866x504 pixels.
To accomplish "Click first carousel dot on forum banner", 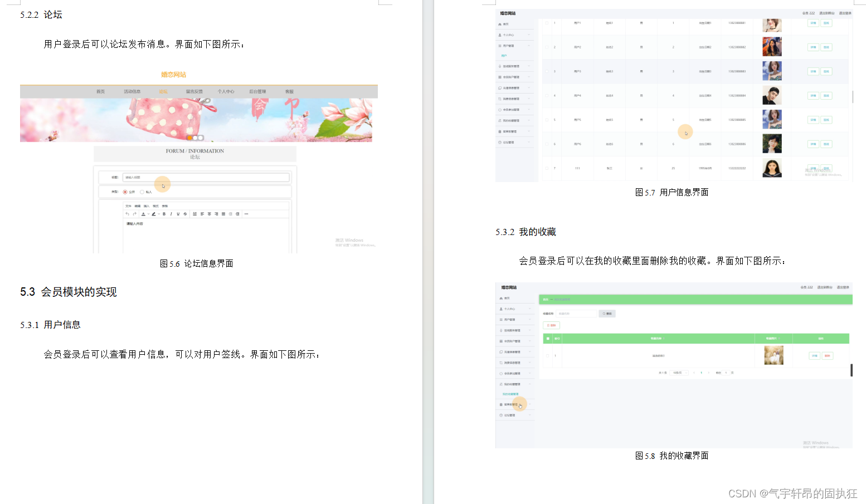I will coord(189,138).
